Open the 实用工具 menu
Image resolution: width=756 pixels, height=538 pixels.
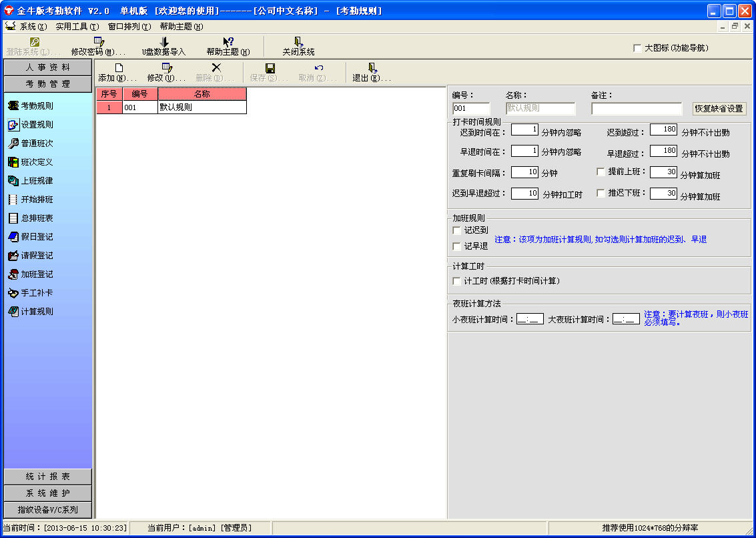pos(77,27)
